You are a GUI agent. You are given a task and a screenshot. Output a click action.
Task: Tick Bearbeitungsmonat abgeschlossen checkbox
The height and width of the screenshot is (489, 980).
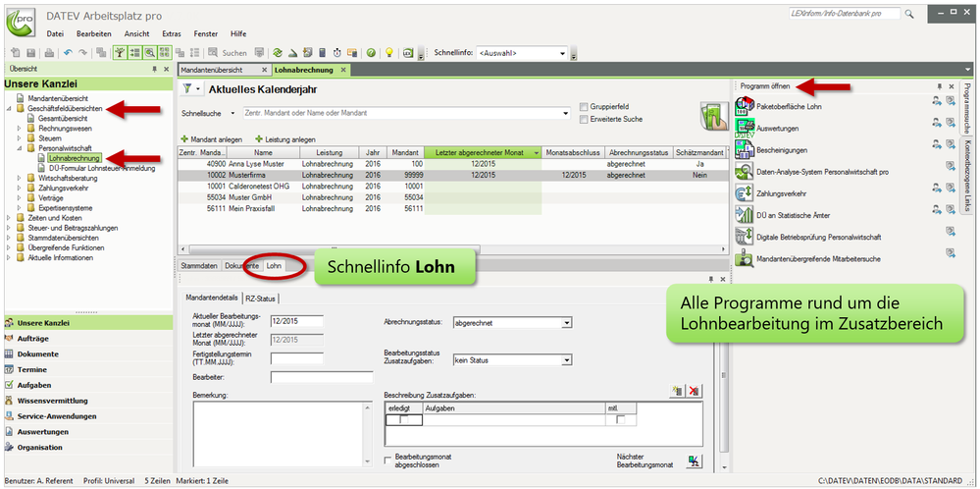click(387, 461)
